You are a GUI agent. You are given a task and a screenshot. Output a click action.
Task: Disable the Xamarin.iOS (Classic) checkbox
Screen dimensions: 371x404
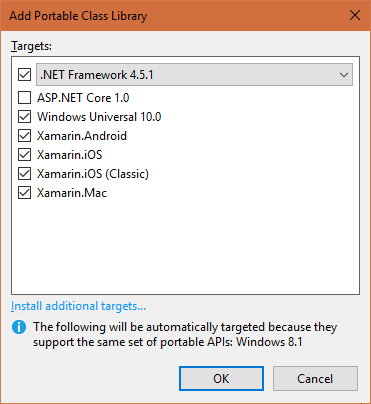(x=24, y=174)
